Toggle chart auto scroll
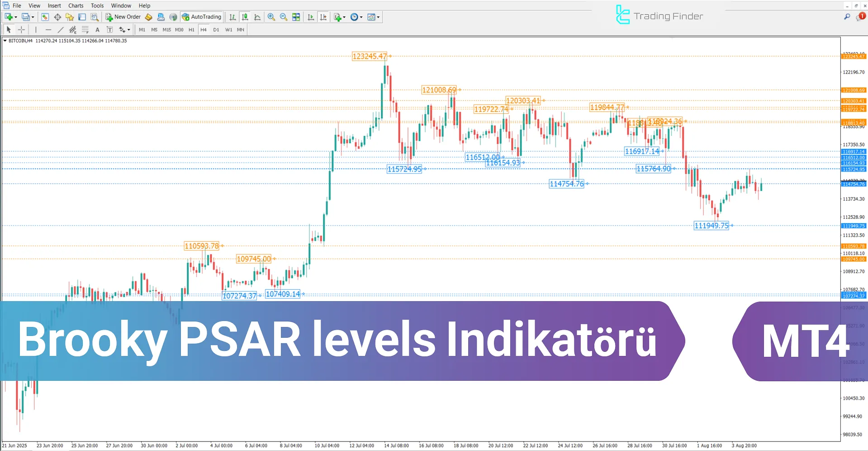Screen dimensions: 868x451 (x=311, y=17)
